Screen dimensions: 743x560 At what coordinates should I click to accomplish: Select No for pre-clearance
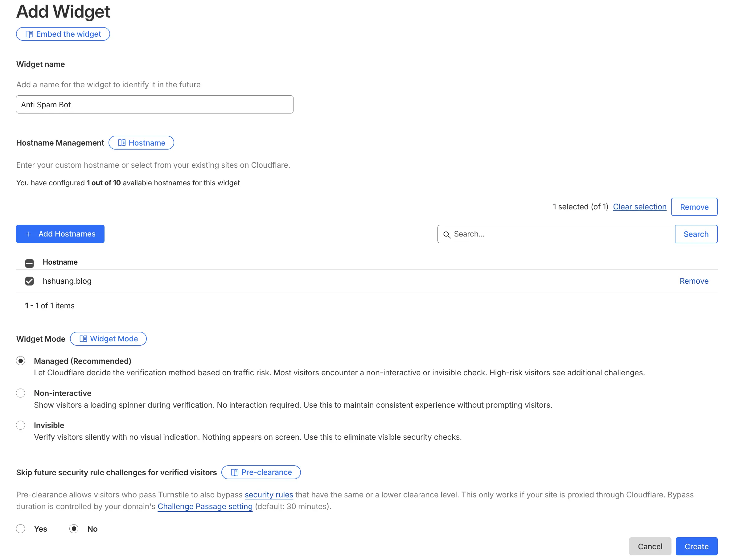coord(74,529)
